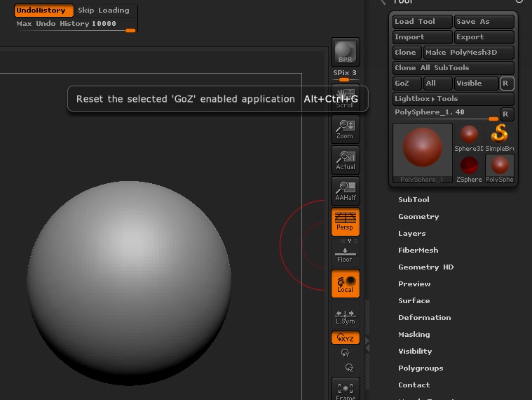Click the Make PolyMesh3D button
This screenshot has height=400, width=532.
pyautogui.click(x=468, y=53)
